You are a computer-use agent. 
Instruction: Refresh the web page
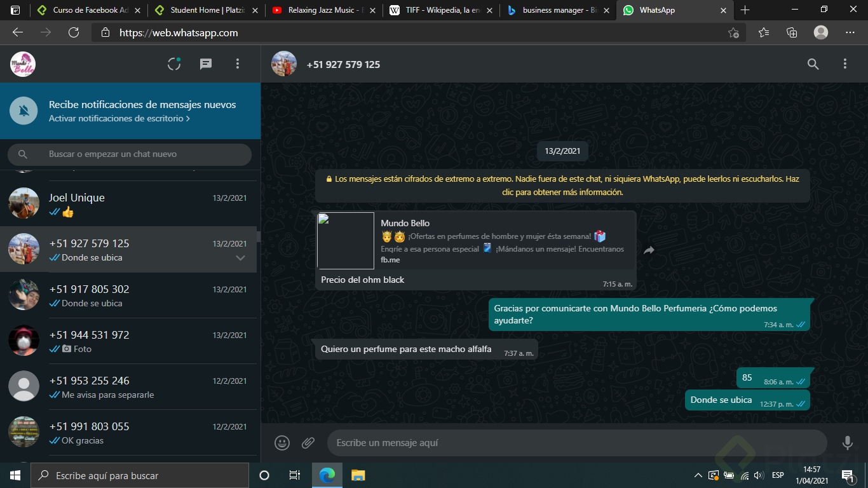pos(74,32)
